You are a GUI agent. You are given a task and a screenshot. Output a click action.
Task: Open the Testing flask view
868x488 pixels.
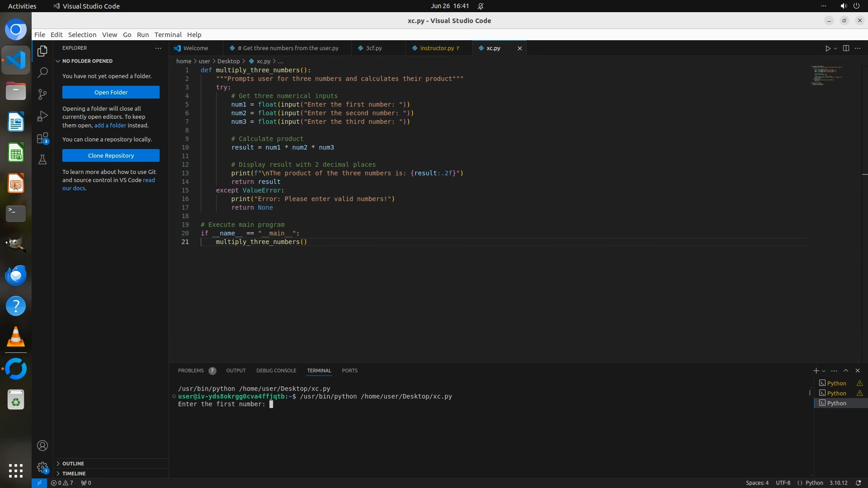click(42, 160)
